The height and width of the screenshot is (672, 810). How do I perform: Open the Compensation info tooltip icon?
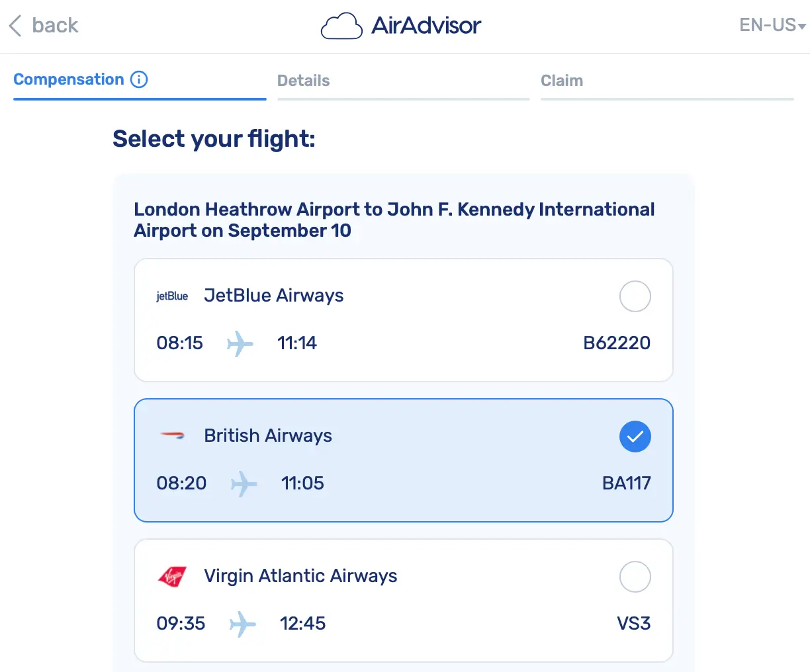tap(140, 79)
